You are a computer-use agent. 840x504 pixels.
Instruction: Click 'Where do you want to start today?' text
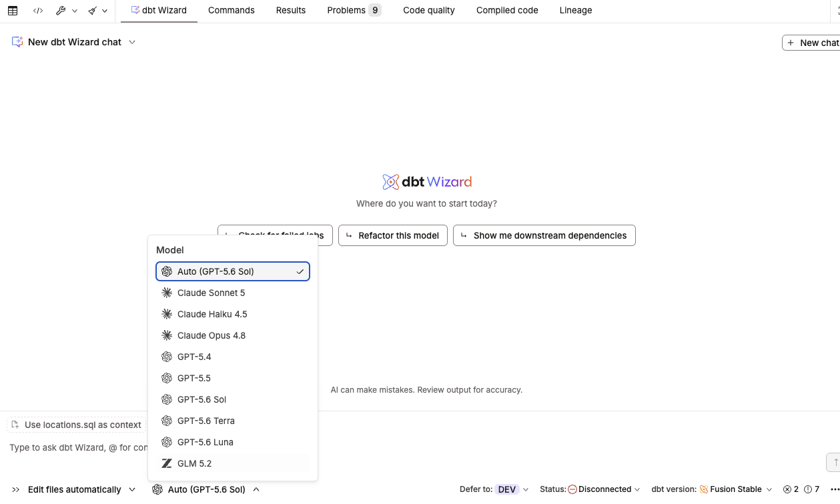tap(426, 203)
